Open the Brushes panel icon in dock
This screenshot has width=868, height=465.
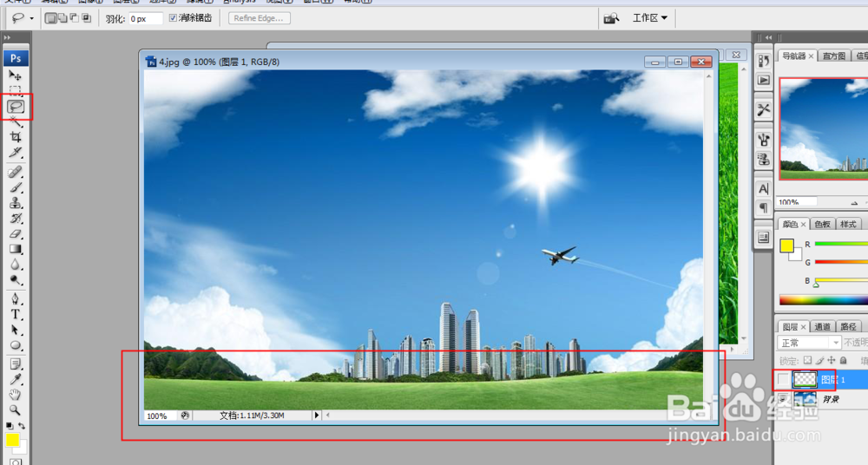pos(763,140)
